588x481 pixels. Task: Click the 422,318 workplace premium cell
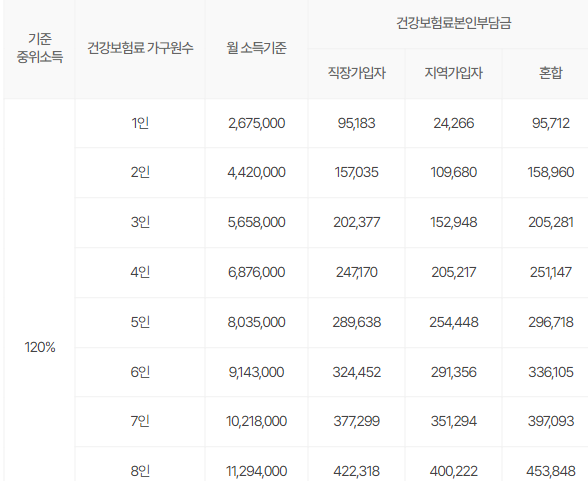pos(357,471)
